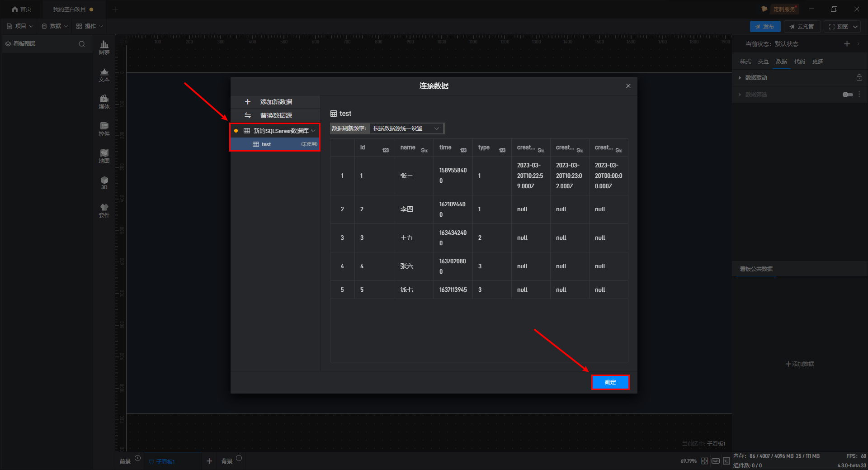
Task: Switch to the 更多 tab
Action: (817, 62)
